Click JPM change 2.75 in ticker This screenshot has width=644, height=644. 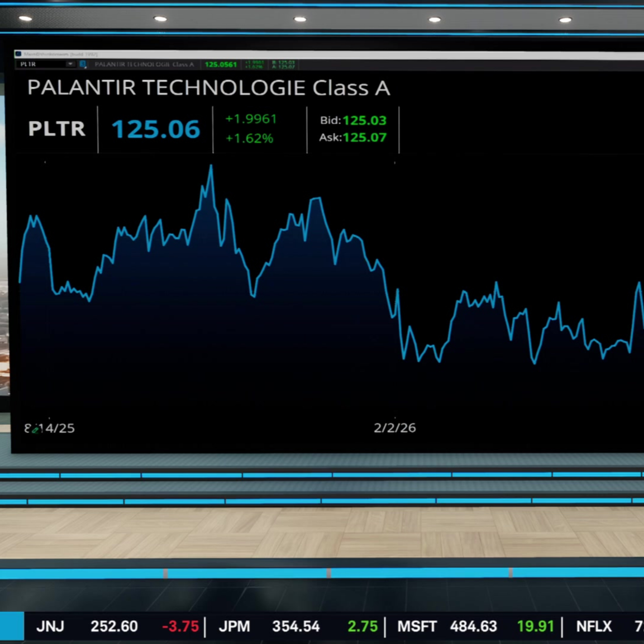click(x=363, y=626)
